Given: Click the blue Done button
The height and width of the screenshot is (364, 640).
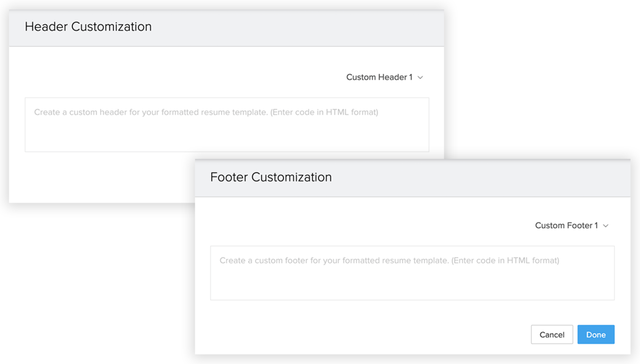Looking at the screenshot, I should tap(596, 335).
